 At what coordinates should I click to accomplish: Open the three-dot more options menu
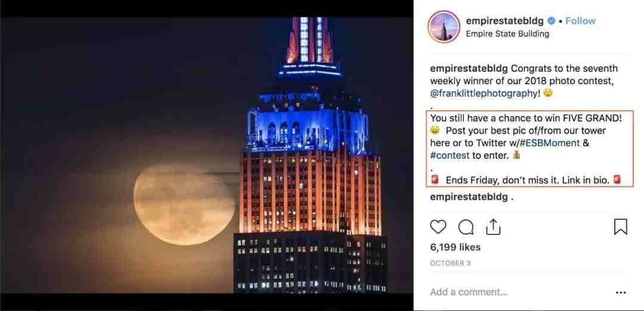pos(621,293)
